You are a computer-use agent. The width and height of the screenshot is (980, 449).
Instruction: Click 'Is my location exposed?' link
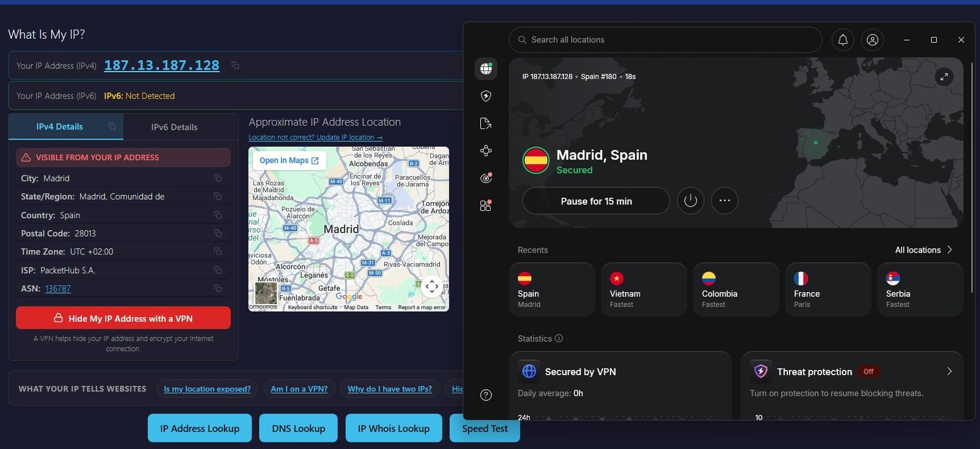[207, 389]
